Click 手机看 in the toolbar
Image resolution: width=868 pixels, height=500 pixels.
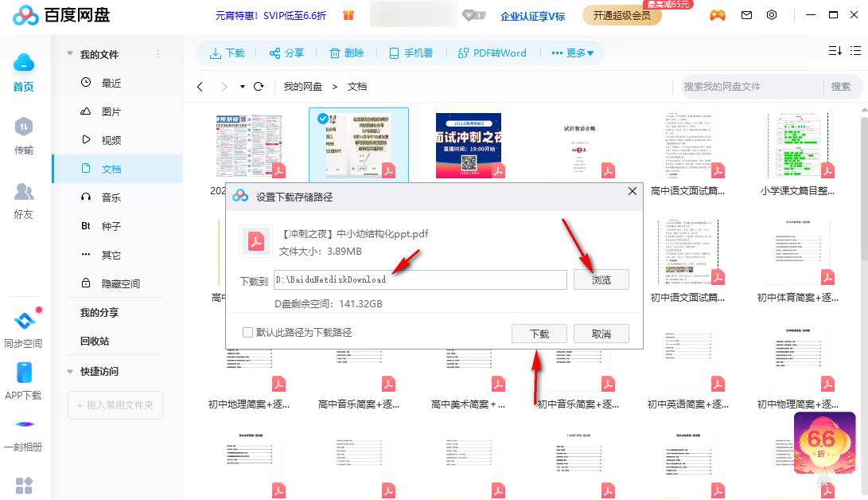411,53
